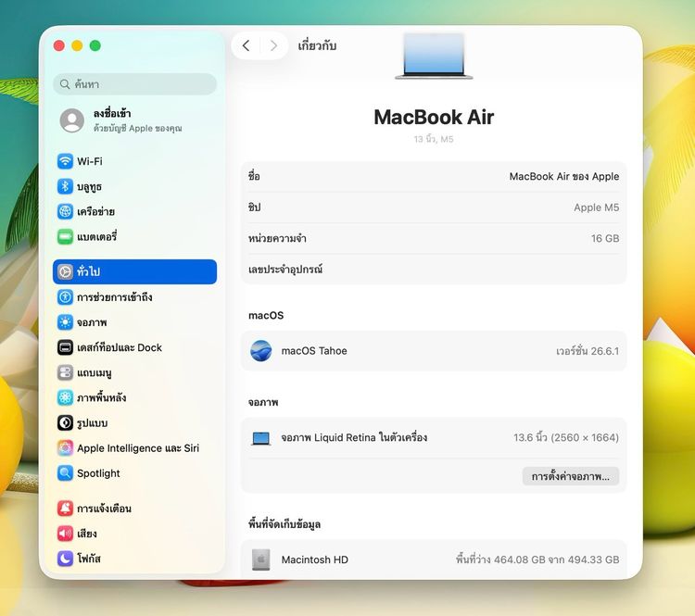The height and width of the screenshot is (616, 695).
Task: Click the MacBook Air title heading
Action: [x=434, y=118]
